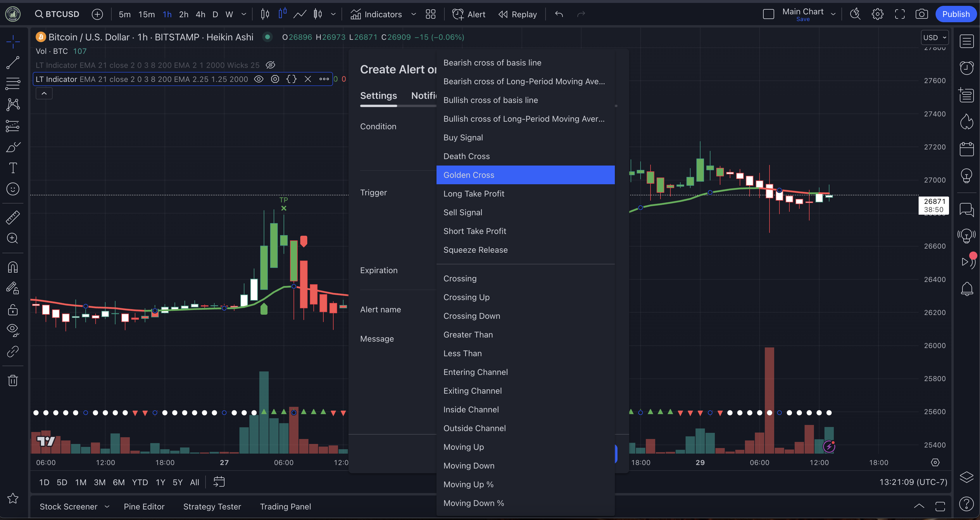Set date range to 1Y

pos(161,482)
